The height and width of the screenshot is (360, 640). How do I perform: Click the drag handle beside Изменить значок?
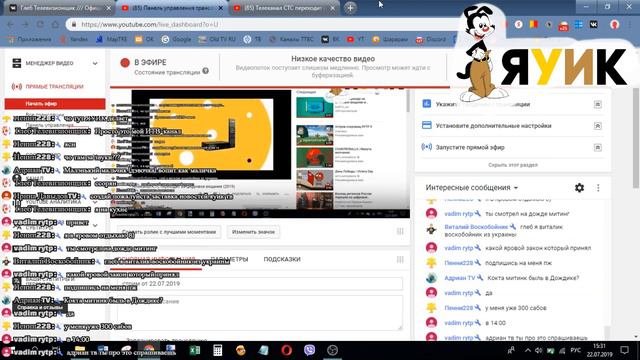[400, 231]
